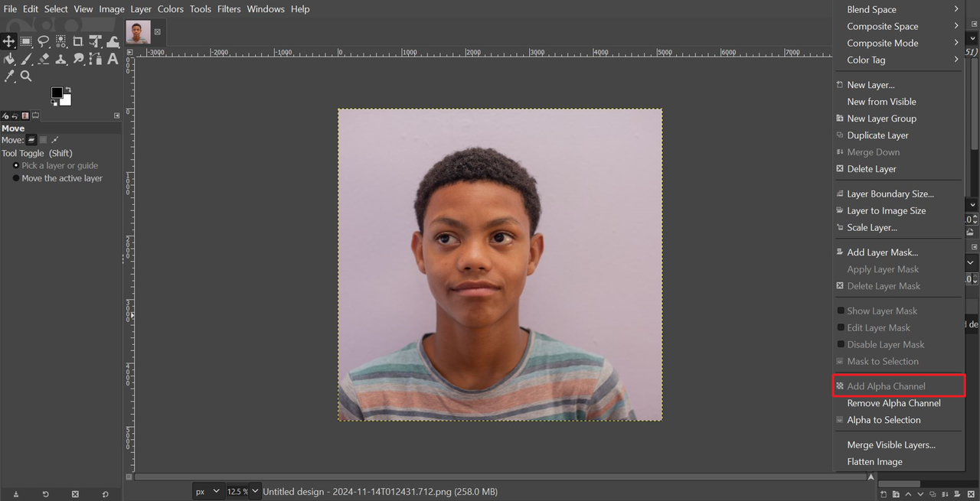Click the canvas horizontal scrollbar
This screenshot has height=501, width=980.
click(x=500, y=477)
